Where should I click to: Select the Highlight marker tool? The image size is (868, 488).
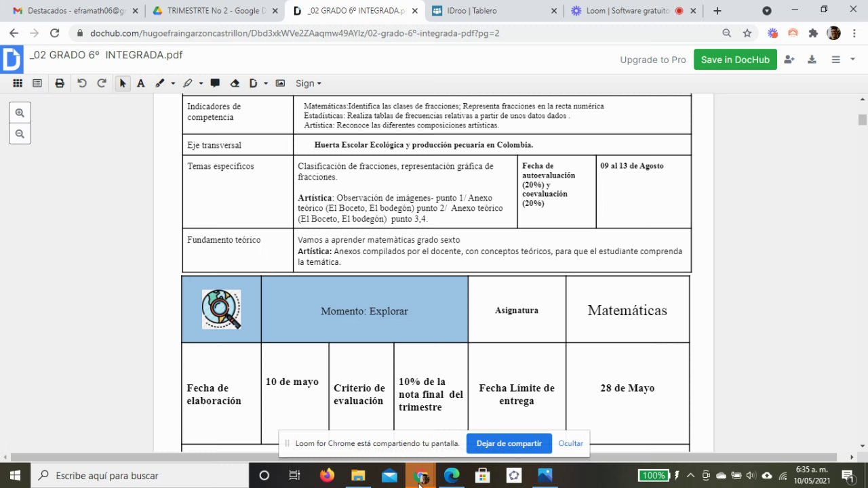tap(188, 83)
